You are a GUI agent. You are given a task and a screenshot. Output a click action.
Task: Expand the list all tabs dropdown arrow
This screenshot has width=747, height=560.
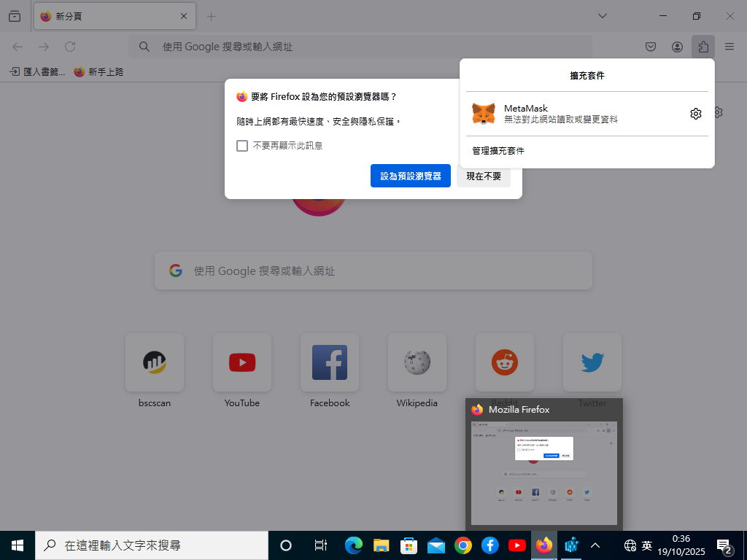[x=603, y=16]
